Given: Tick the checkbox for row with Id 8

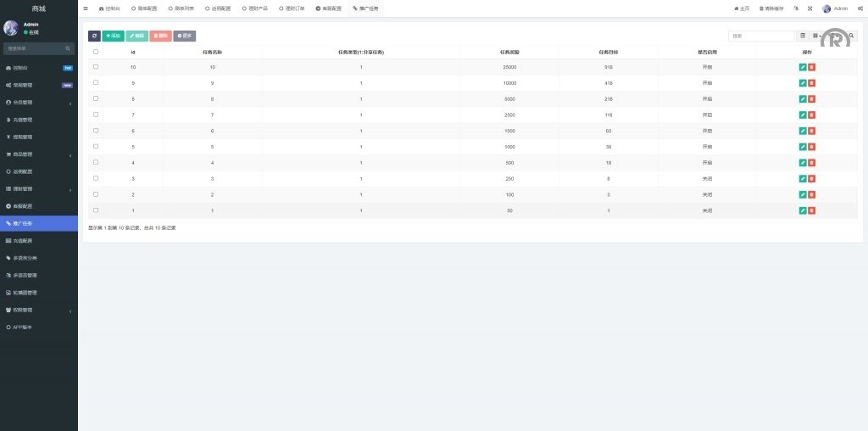Looking at the screenshot, I should [96, 98].
